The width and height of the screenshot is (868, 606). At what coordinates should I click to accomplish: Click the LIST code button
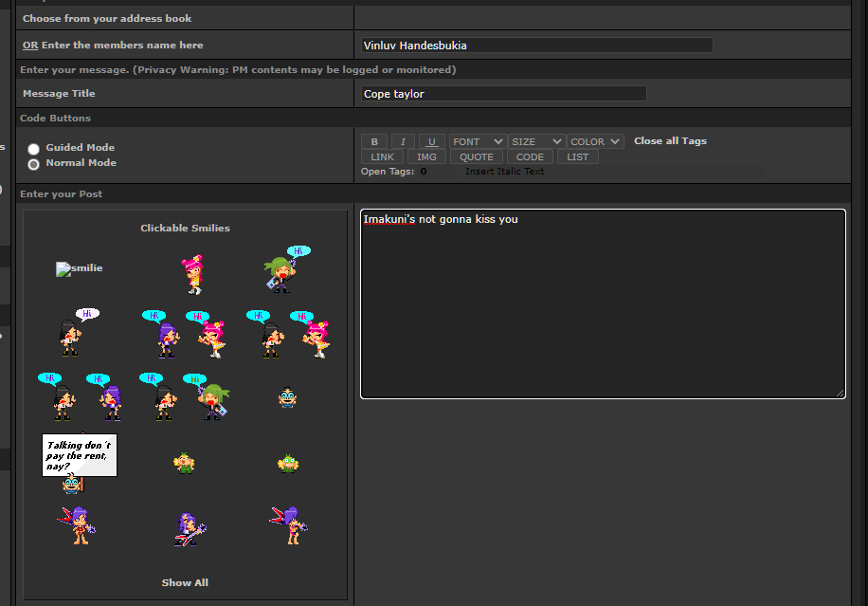[577, 157]
